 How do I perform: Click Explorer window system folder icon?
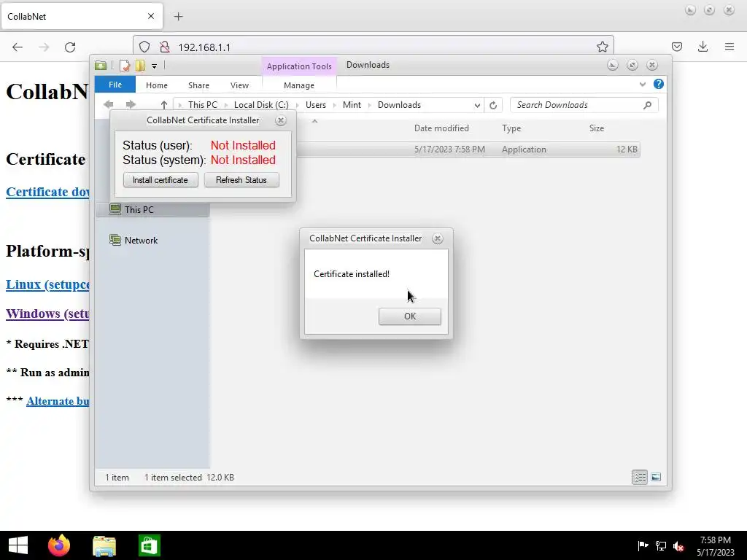[x=101, y=65]
